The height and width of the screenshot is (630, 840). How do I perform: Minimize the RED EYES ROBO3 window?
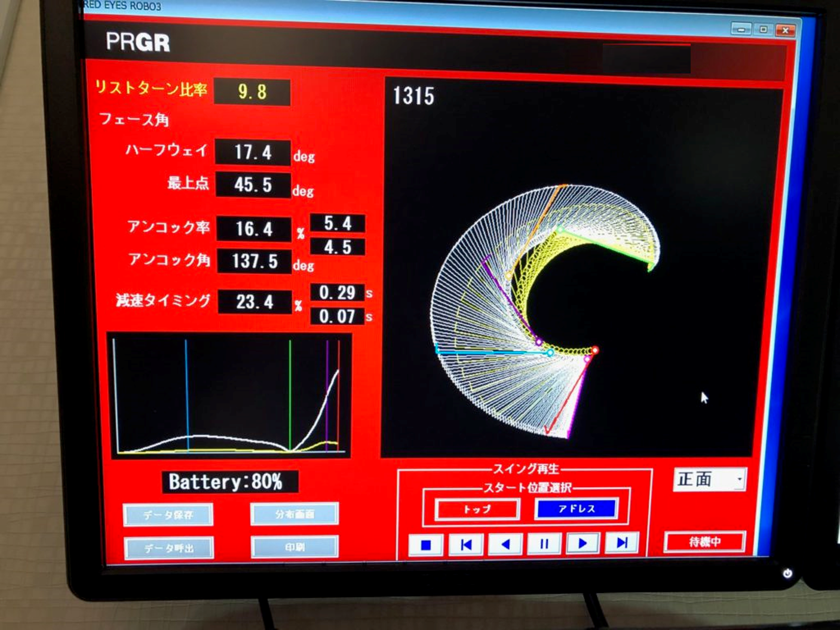click(741, 29)
